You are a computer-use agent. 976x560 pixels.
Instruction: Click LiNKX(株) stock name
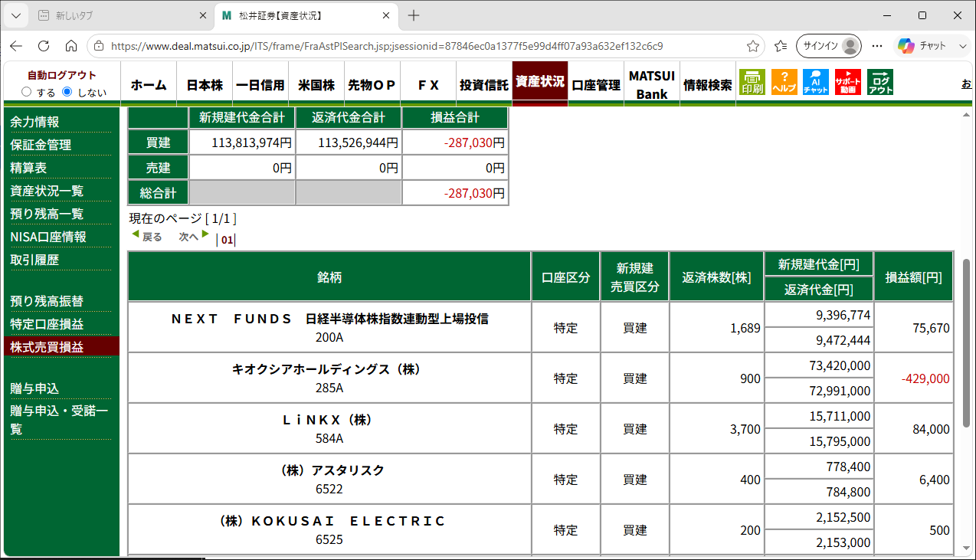click(x=329, y=420)
